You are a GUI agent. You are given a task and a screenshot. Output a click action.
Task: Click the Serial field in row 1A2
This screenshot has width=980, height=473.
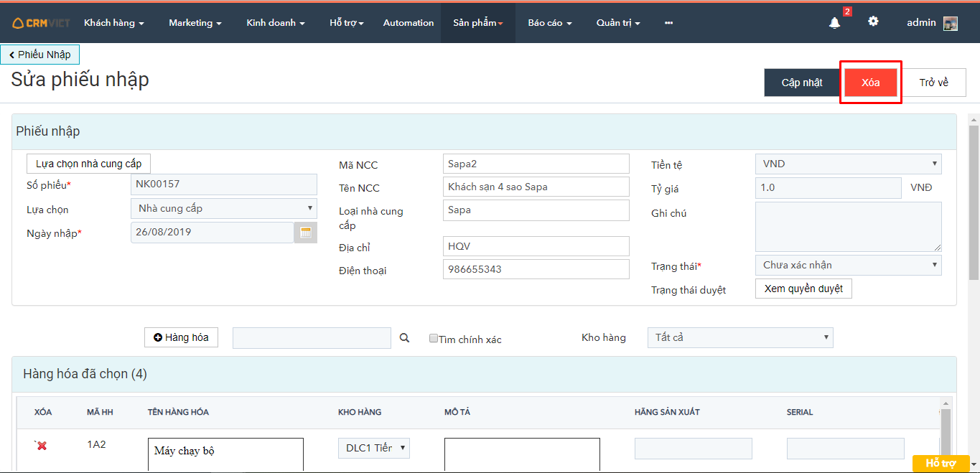tap(846, 449)
